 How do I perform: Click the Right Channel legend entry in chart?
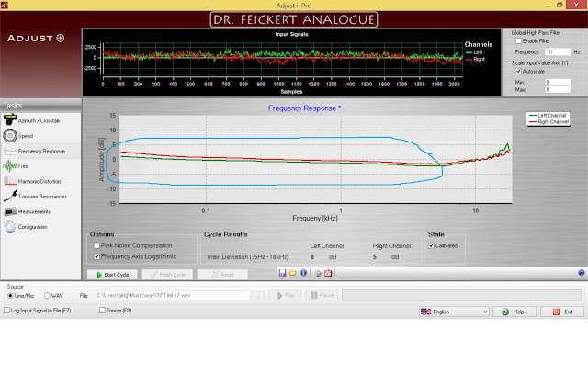[548, 122]
